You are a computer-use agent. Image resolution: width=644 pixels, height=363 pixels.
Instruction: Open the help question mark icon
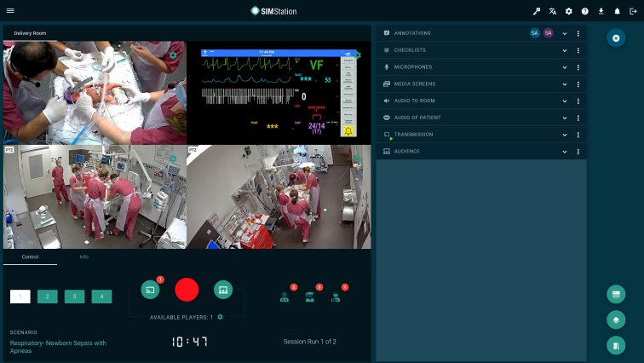pos(585,11)
